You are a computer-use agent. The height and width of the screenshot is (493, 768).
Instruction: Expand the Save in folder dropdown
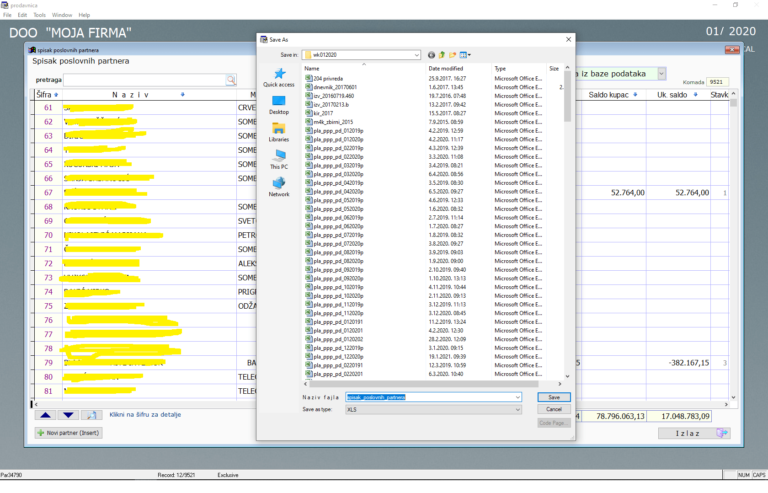tap(416, 55)
